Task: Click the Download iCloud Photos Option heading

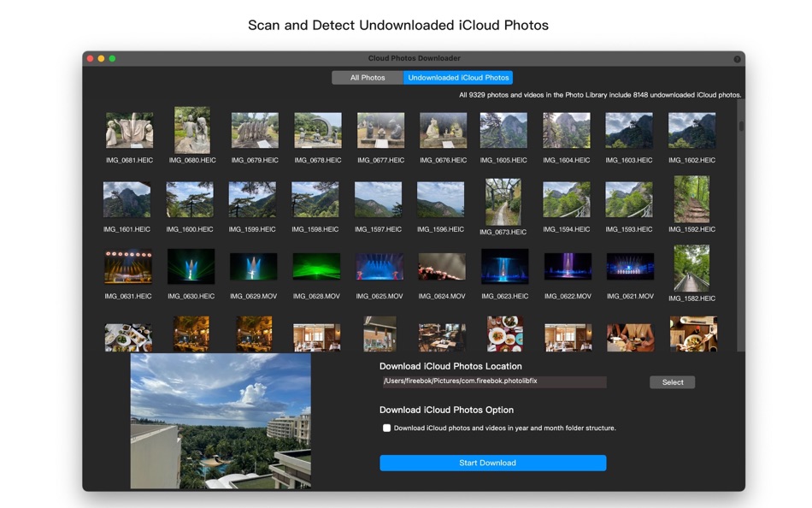Action: pyautogui.click(x=446, y=410)
